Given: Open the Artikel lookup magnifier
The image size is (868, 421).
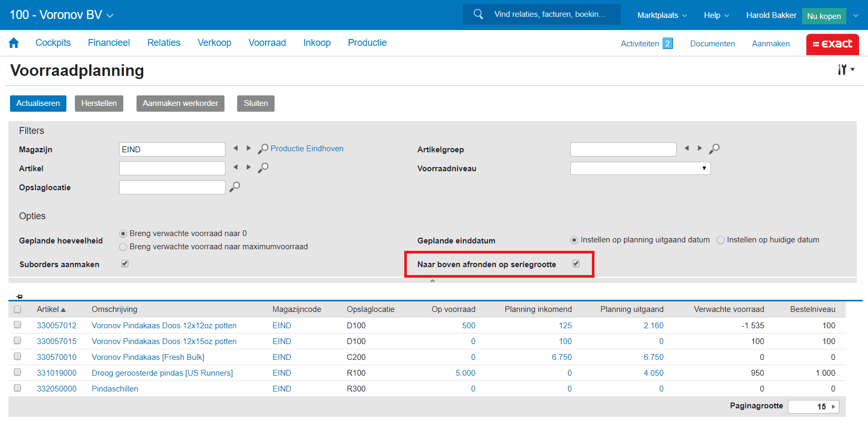Looking at the screenshot, I should [262, 168].
